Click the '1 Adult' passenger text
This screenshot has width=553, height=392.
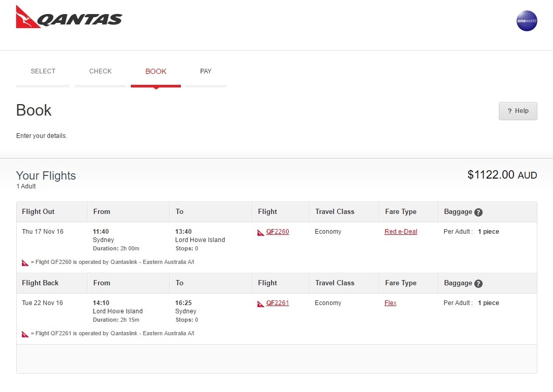pyautogui.click(x=26, y=186)
